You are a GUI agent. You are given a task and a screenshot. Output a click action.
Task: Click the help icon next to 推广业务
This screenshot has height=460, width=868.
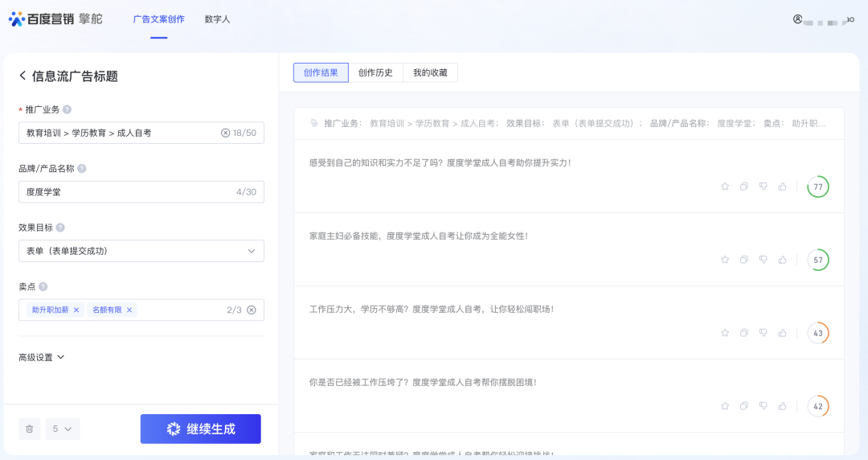(68, 109)
